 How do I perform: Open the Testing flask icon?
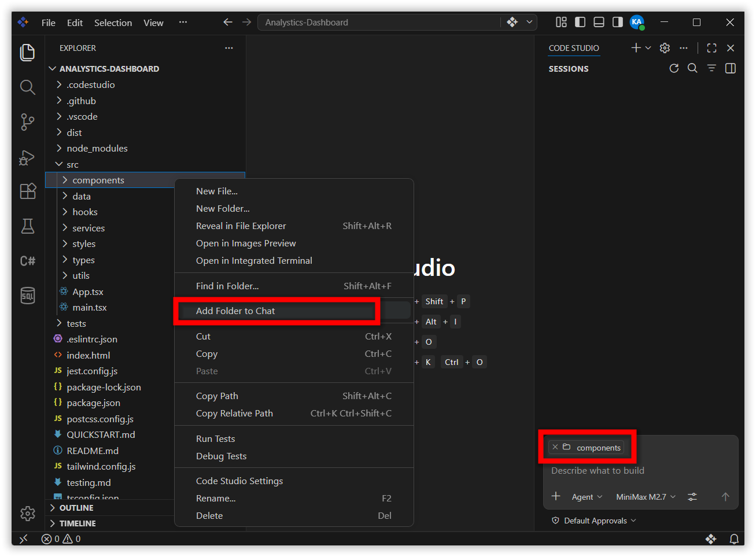28,226
